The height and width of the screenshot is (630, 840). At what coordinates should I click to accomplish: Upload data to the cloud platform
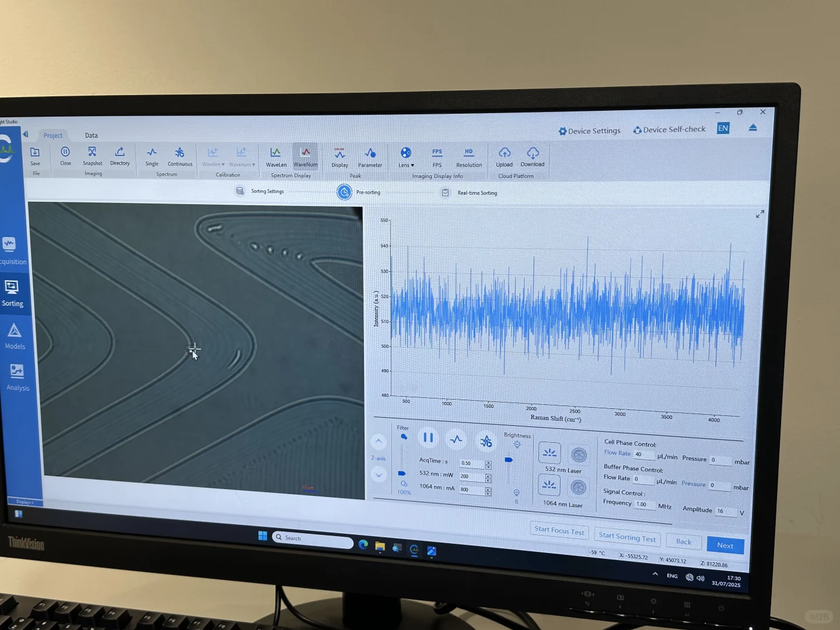click(504, 157)
